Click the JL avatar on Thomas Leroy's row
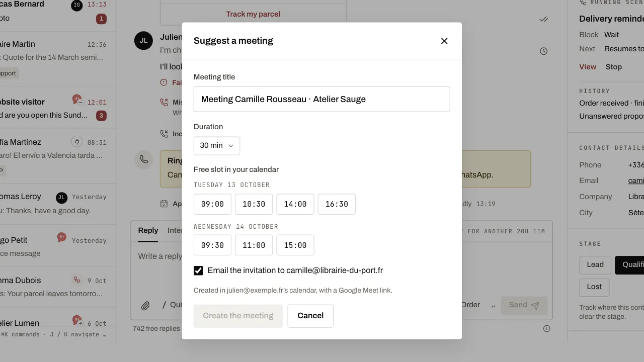 tap(61, 197)
